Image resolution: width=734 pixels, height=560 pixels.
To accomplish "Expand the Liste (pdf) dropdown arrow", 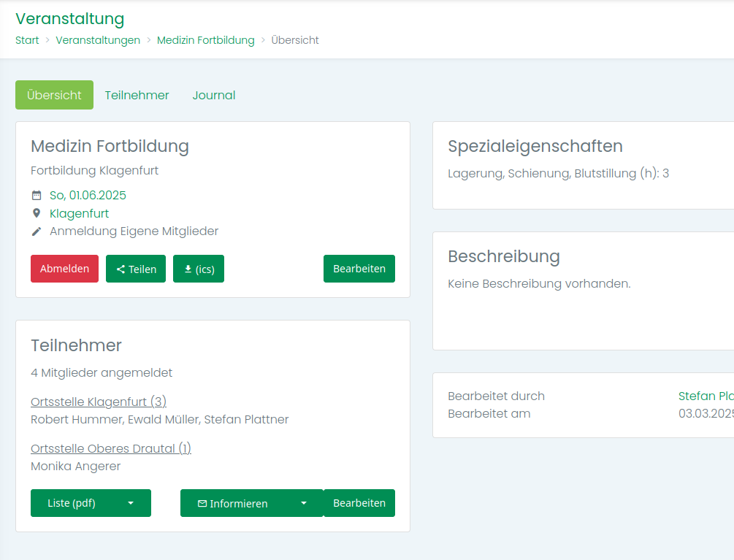I will click(131, 503).
